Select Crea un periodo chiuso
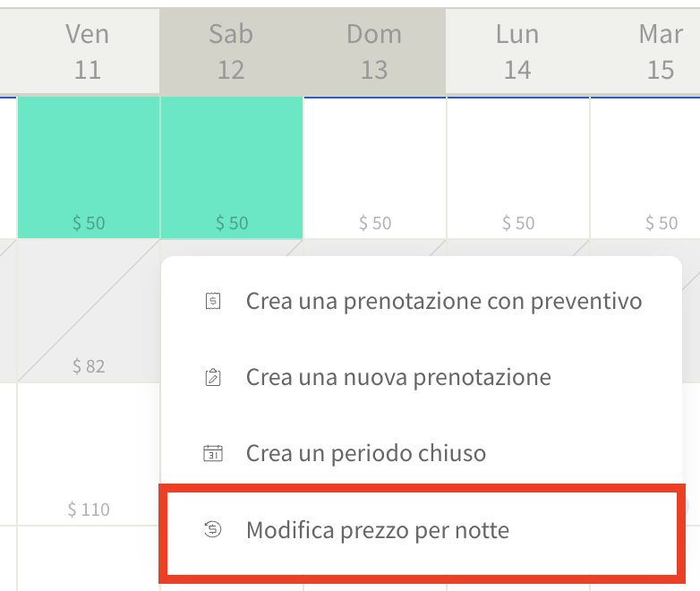 [365, 453]
